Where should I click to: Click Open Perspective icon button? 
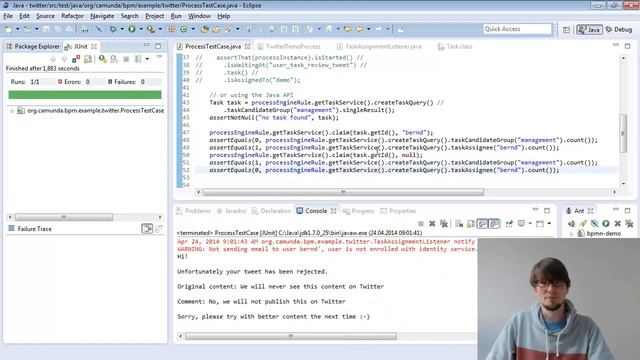[566, 29]
